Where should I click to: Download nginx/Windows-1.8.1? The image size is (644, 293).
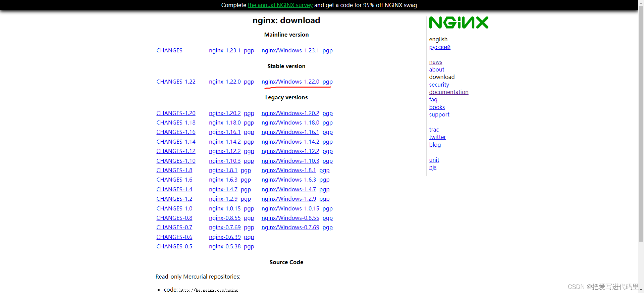(289, 170)
